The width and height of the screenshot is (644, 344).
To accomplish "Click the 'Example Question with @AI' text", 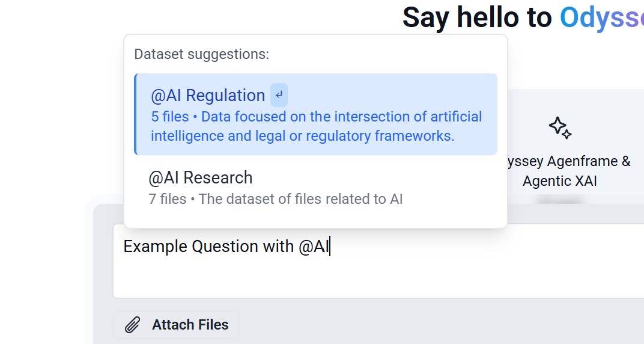I will [226, 247].
